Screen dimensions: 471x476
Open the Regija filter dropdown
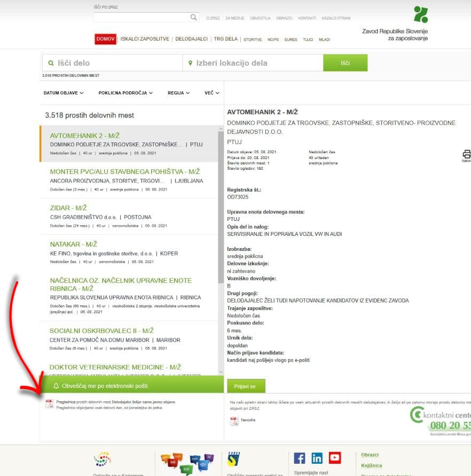point(178,93)
